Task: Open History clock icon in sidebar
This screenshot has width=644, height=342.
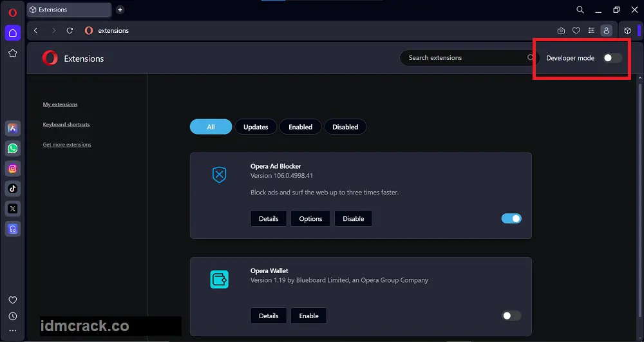Action: pyautogui.click(x=13, y=316)
